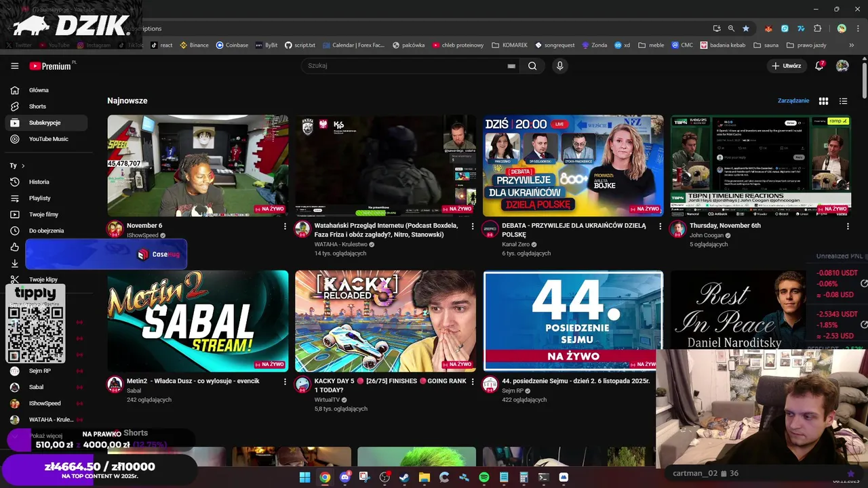Open the Binance bookmark
Screen dimensions: 868x488
[x=194, y=45]
